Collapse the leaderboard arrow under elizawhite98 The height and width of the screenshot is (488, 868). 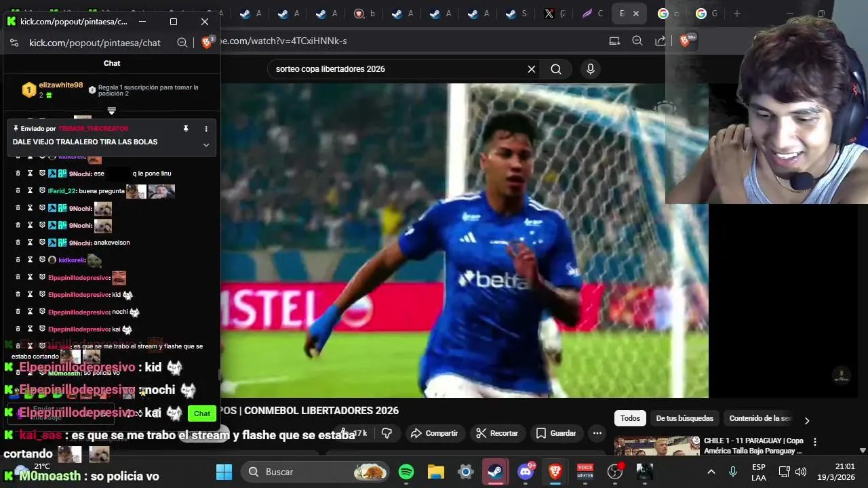(112, 110)
